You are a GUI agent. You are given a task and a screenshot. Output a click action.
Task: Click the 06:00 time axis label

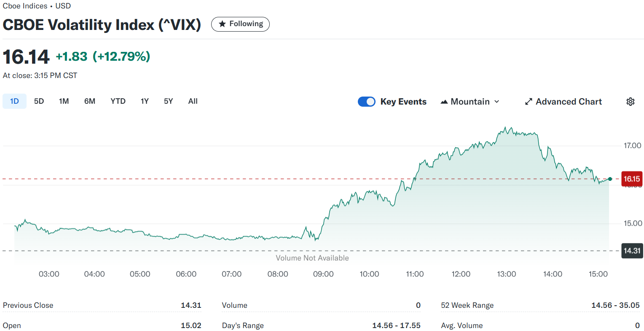(x=186, y=274)
